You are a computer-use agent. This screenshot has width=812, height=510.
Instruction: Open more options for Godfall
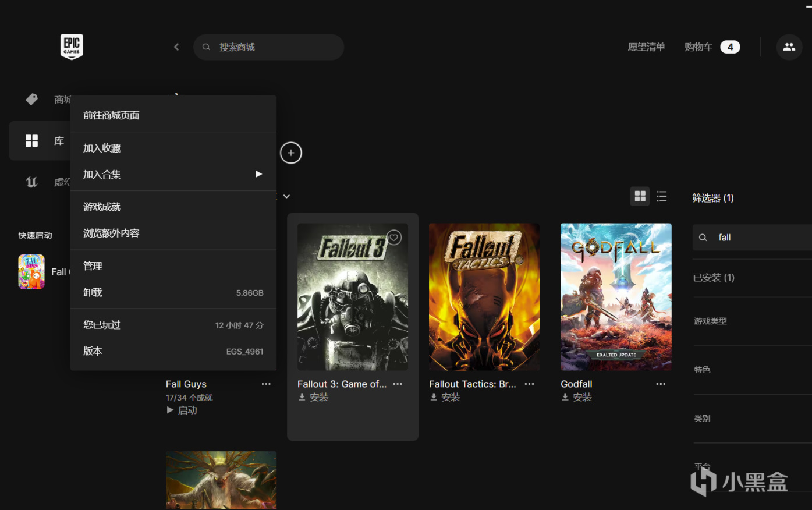point(661,384)
